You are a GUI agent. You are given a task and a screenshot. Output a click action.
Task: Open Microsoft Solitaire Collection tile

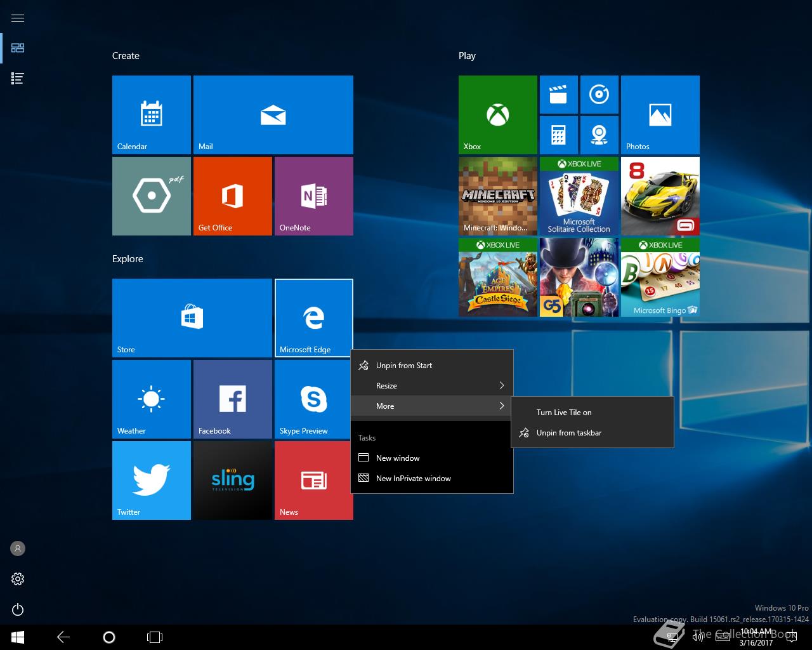579,196
